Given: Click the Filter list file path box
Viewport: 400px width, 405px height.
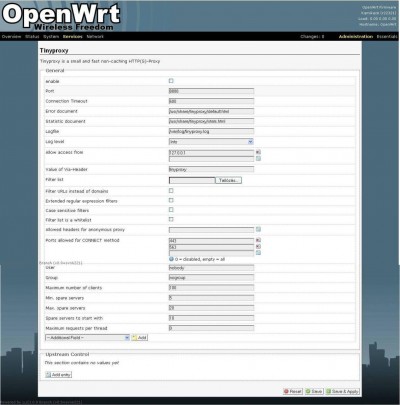Looking at the screenshot, I should click(x=192, y=180).
